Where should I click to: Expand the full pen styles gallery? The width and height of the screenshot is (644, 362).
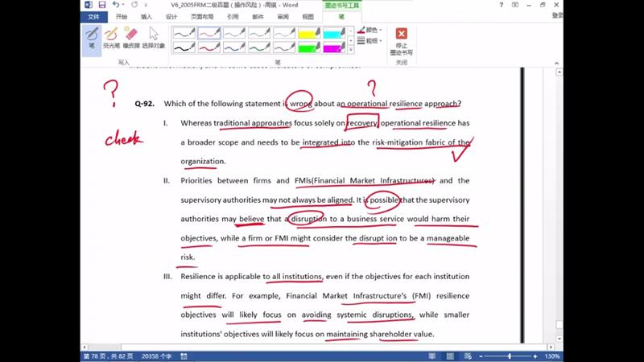[x=351, y=50]
